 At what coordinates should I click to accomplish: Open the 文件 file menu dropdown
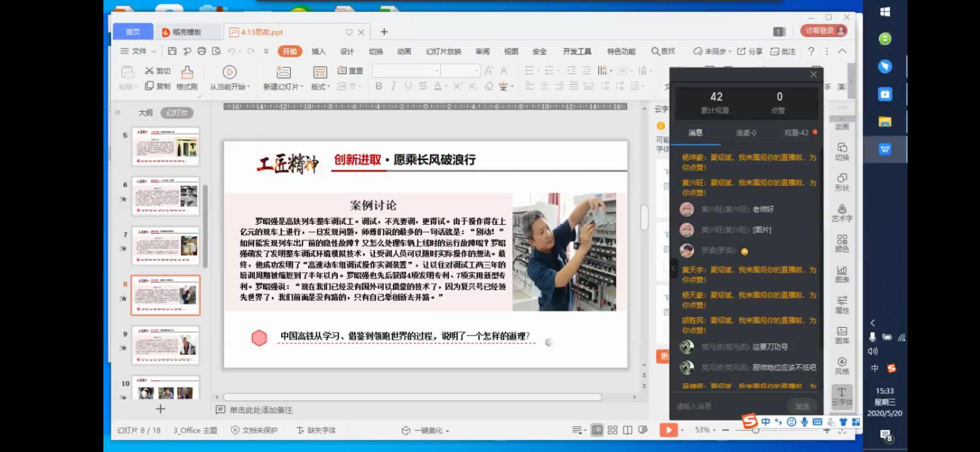point(139,51)
